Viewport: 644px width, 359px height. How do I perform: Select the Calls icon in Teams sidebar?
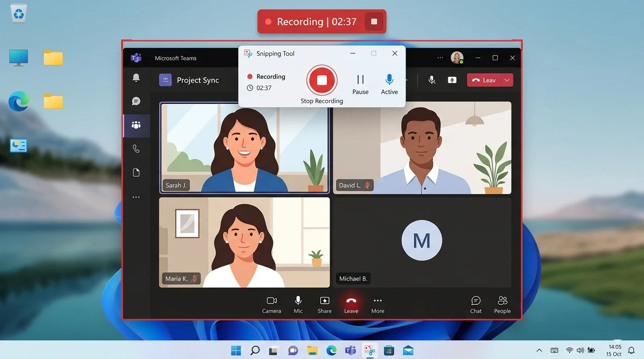pos(136,148)
